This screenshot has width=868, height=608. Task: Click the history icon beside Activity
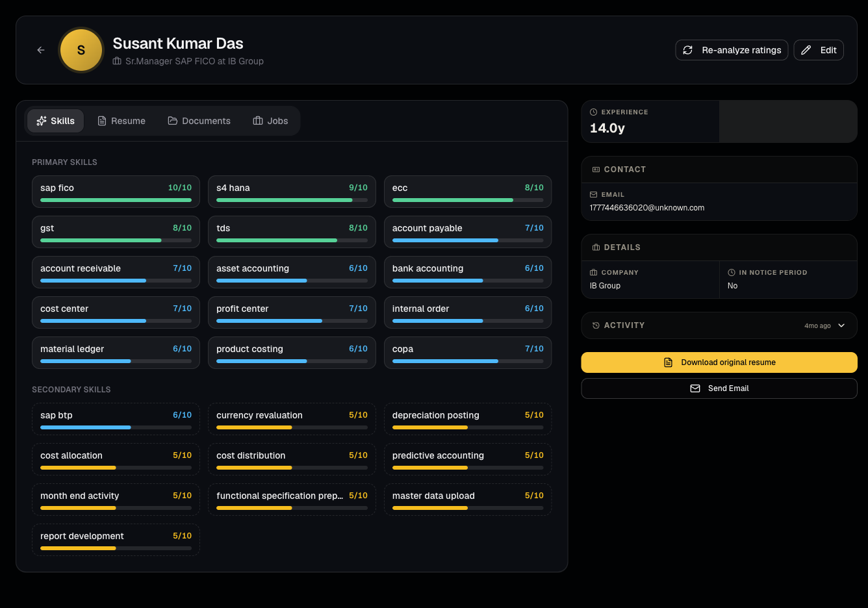click(x=596, y=325)
